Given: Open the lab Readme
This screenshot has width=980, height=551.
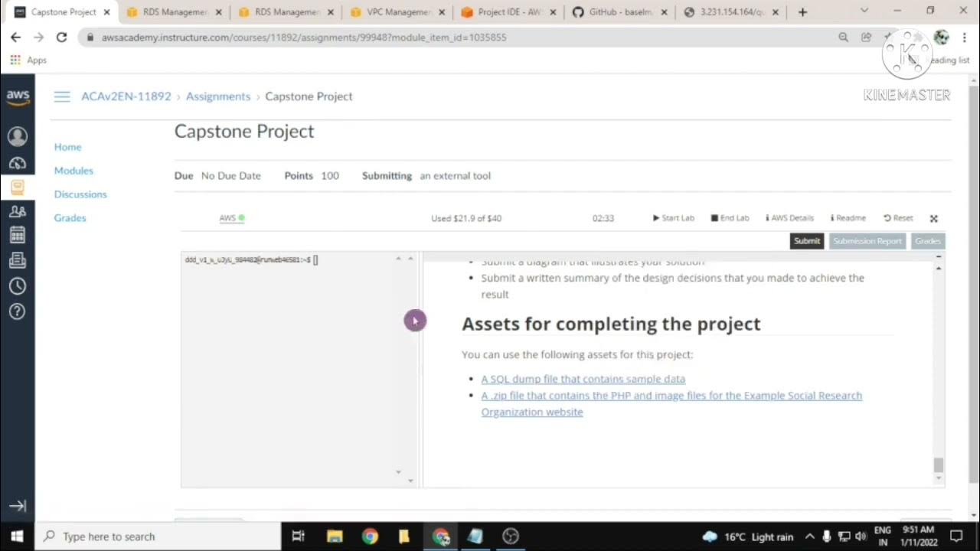Looking at the screenshot, I should pos(848,218).
